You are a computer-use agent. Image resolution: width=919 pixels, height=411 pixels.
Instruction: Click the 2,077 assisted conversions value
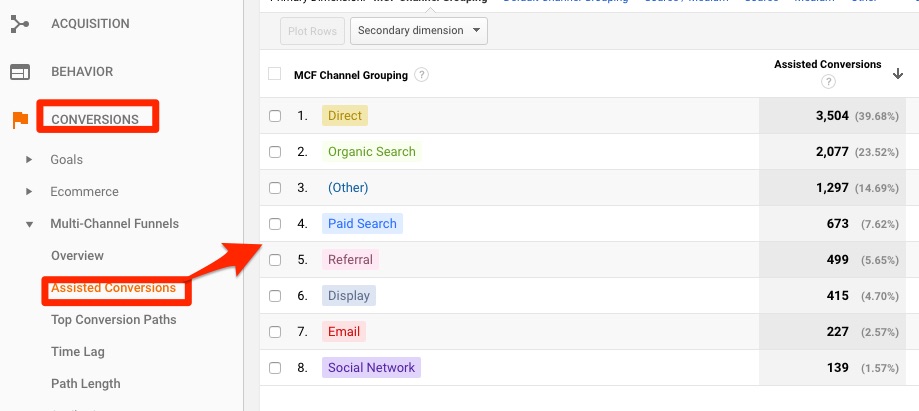click(x=832, y=152)
